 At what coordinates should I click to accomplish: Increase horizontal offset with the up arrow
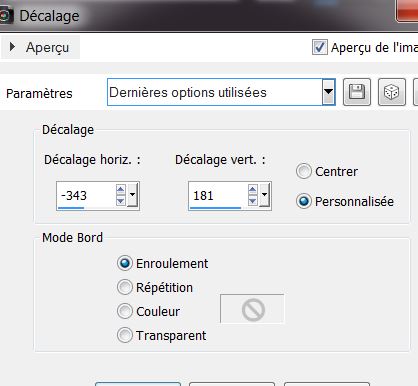click(121, 190)
